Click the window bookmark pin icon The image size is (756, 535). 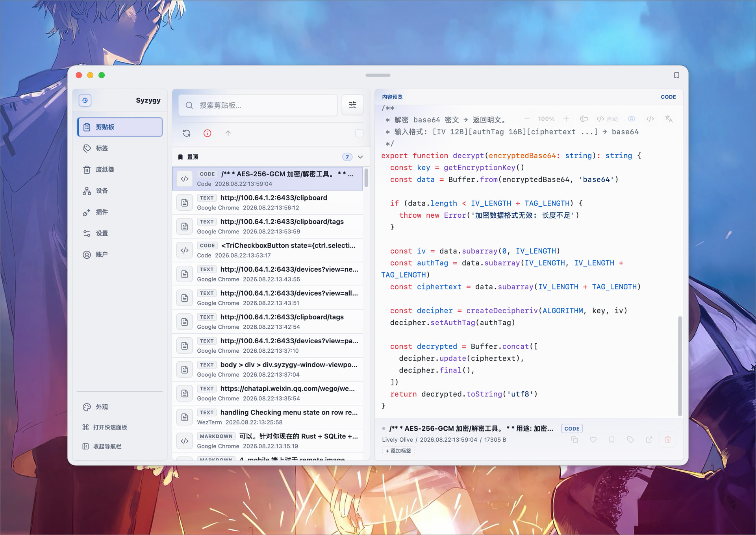click(676, 75)
